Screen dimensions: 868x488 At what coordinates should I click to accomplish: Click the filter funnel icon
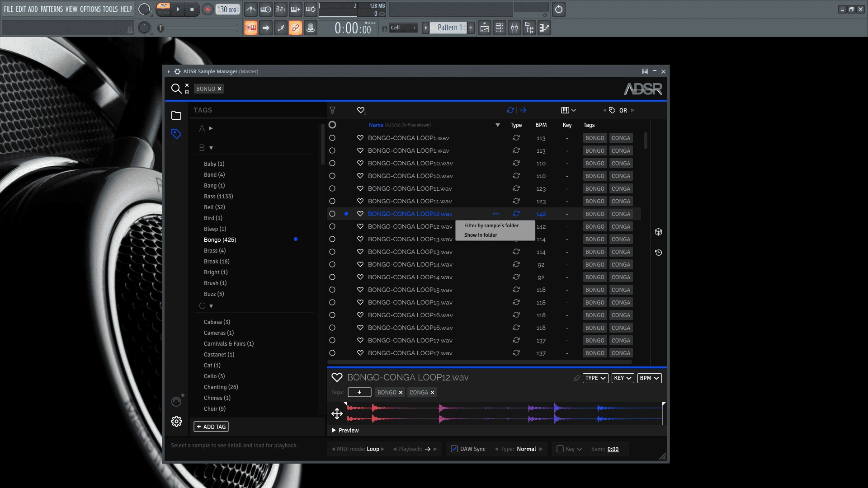(333, 110)
